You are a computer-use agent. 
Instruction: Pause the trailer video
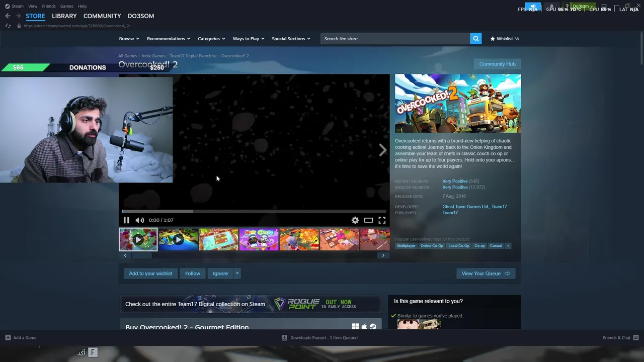[x=126, y=220]
